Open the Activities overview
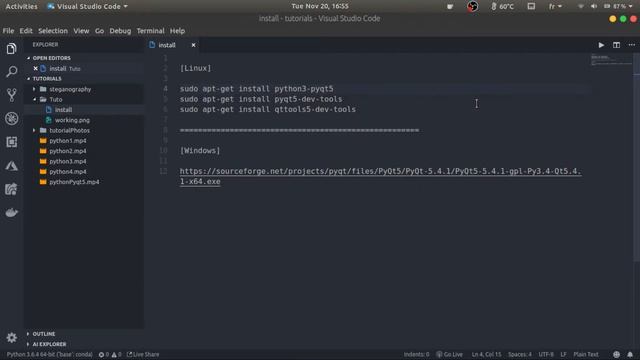Image resolution: width=640 pixels, height=360 pixels. tap(21, 6)
